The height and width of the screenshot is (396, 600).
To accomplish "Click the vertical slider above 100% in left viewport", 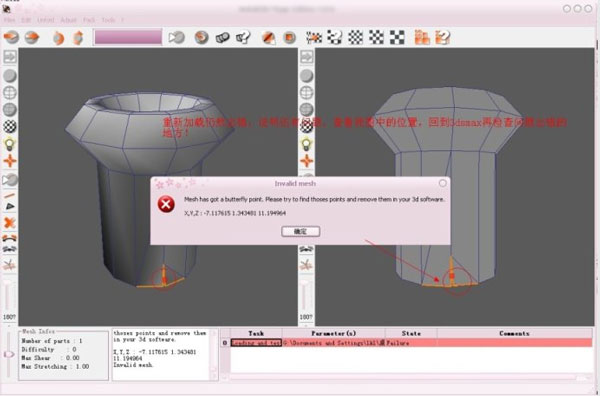I will click(8, 296).
